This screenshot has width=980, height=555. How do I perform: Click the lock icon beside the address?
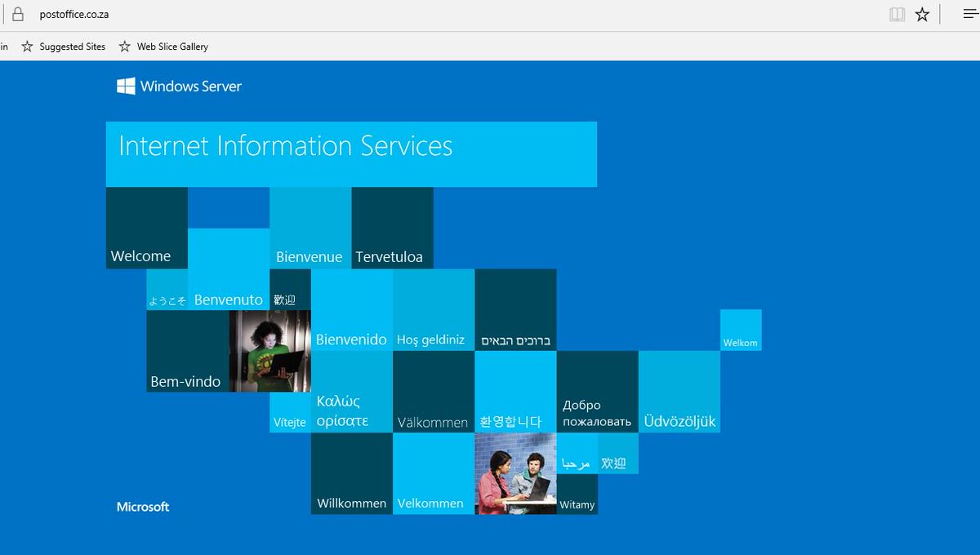coord(17,14)
